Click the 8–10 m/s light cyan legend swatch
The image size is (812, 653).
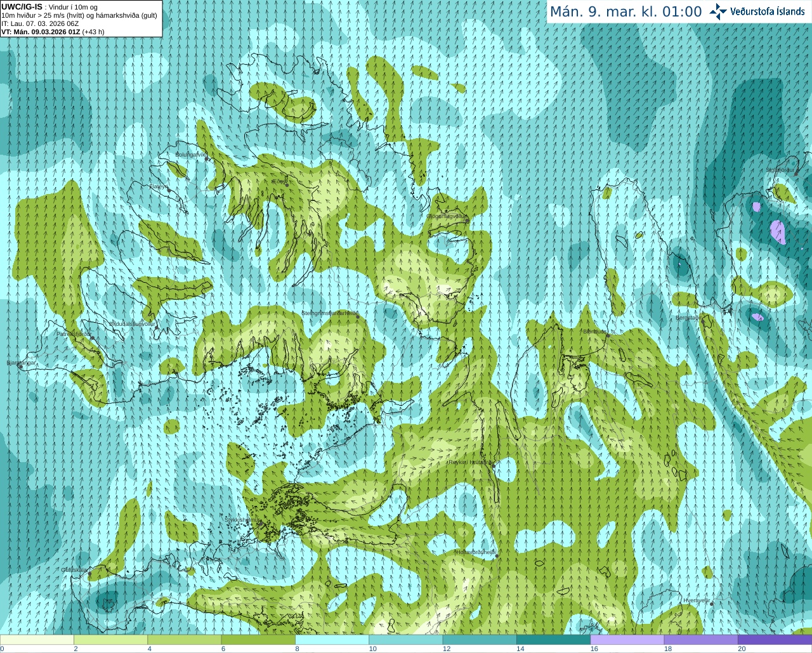click(x=332, y=640)
